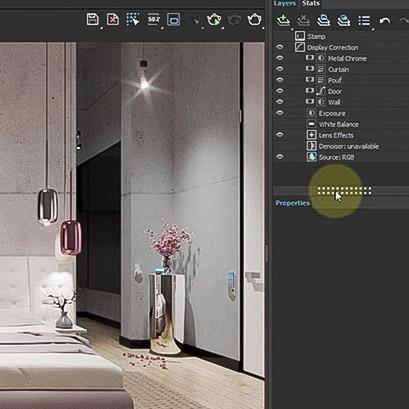409x409 pixels.
Task: Switch to the Stats tab
Action: click(311, 3)
